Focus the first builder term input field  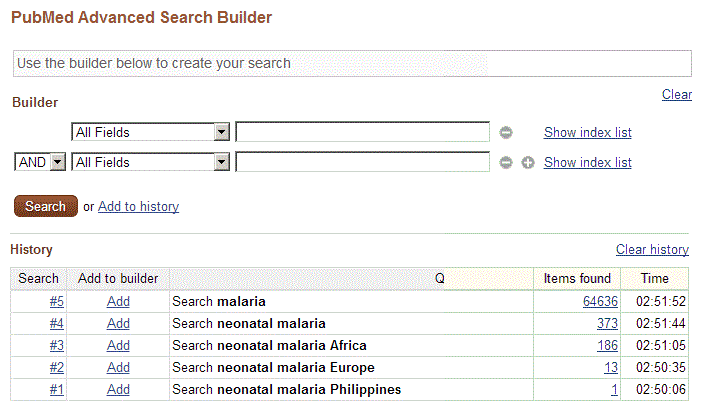[x=363, y=132]
